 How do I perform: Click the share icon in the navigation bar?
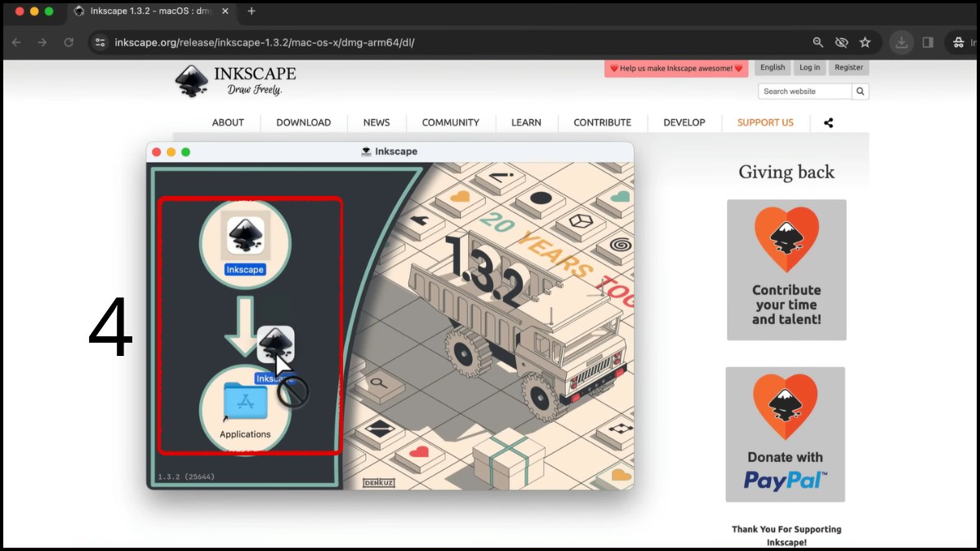tap(828, 122)
